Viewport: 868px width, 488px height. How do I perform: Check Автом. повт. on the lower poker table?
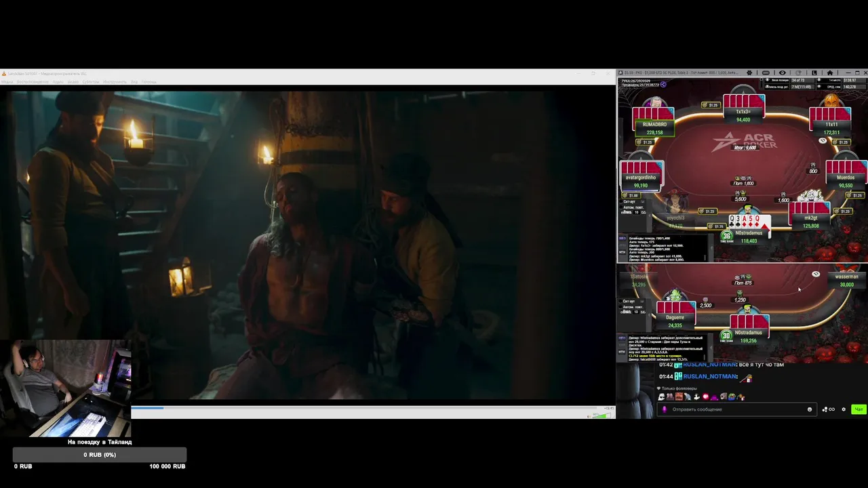pos(620,307)
